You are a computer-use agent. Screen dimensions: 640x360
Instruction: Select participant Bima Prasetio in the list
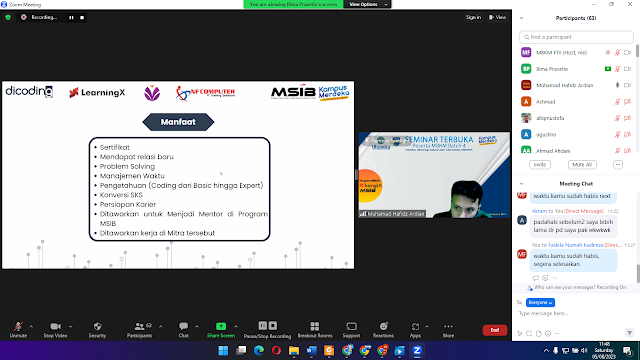[577, 69]
